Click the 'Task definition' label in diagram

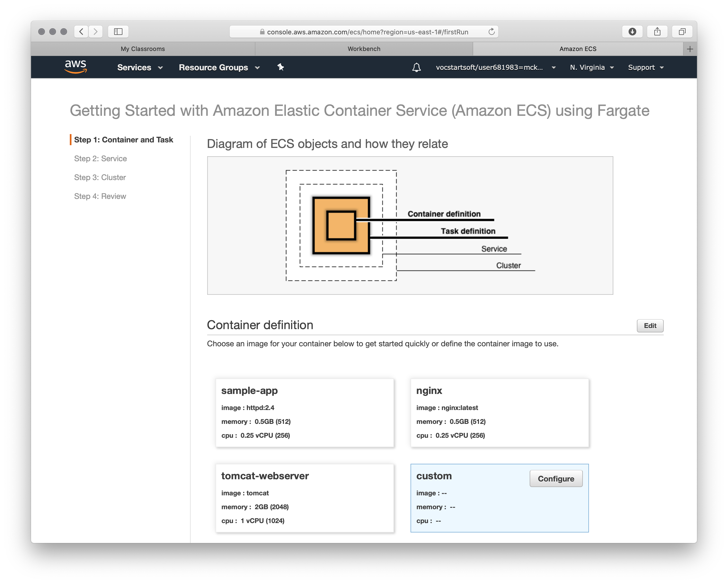[x=468, y=231]
